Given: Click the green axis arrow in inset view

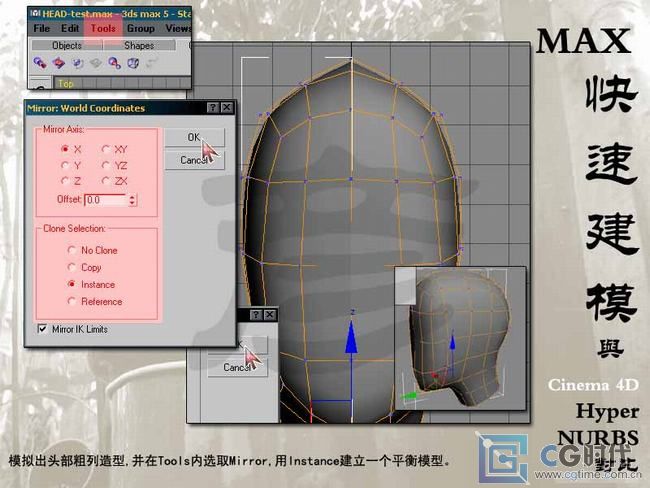Looking at the screenshot, I should pyautogui.click(x=409, y=396).
